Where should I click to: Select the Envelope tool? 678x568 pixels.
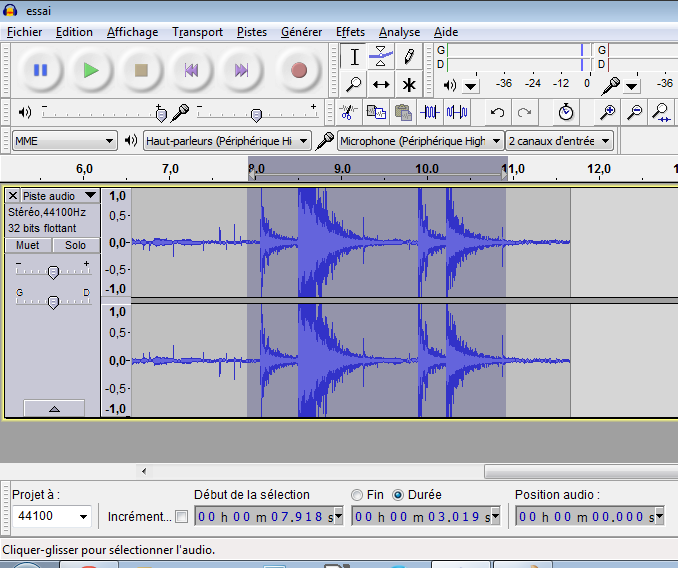[381, 57]
